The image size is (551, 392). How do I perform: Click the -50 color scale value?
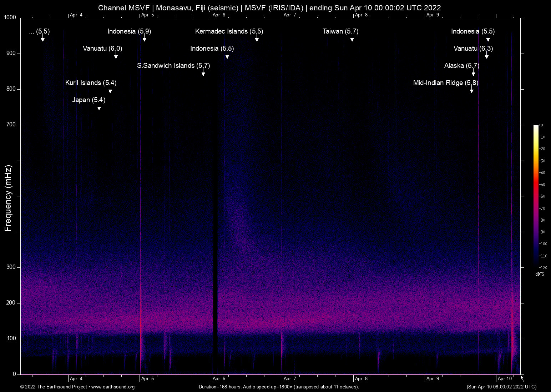pos(542,185)
